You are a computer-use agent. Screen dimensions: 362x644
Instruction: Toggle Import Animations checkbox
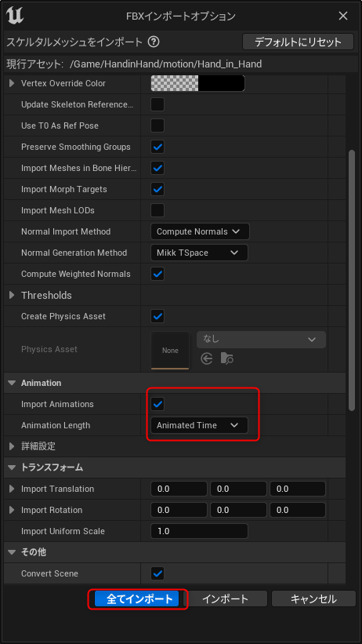(157, 404)
